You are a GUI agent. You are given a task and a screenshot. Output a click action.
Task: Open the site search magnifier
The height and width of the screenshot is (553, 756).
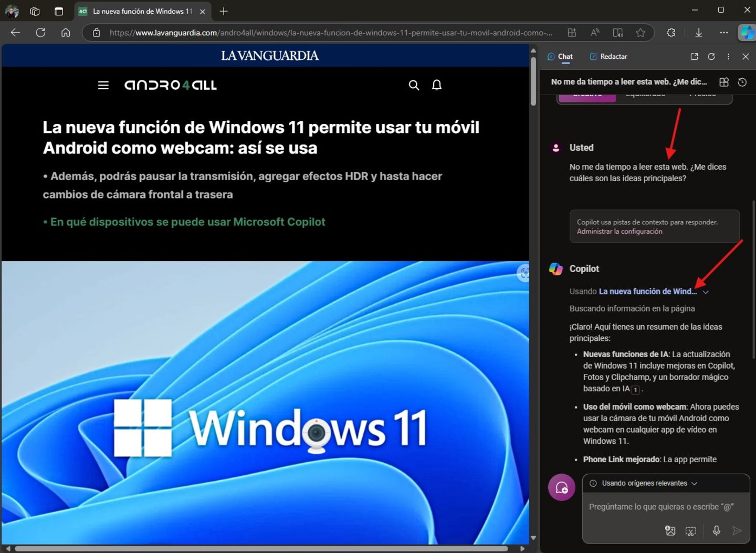point(414,85)
